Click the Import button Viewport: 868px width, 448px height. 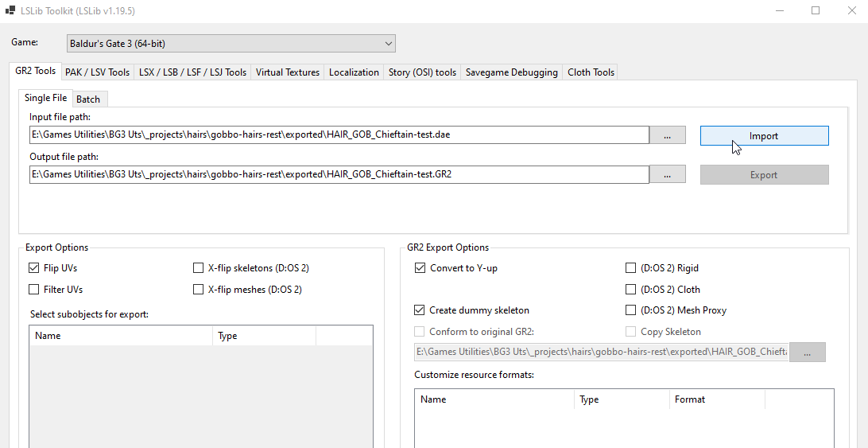coord(764,136)
